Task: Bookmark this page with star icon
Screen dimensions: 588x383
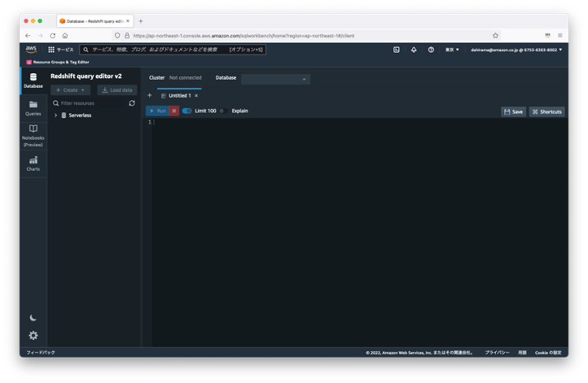Action: [495, 35]
